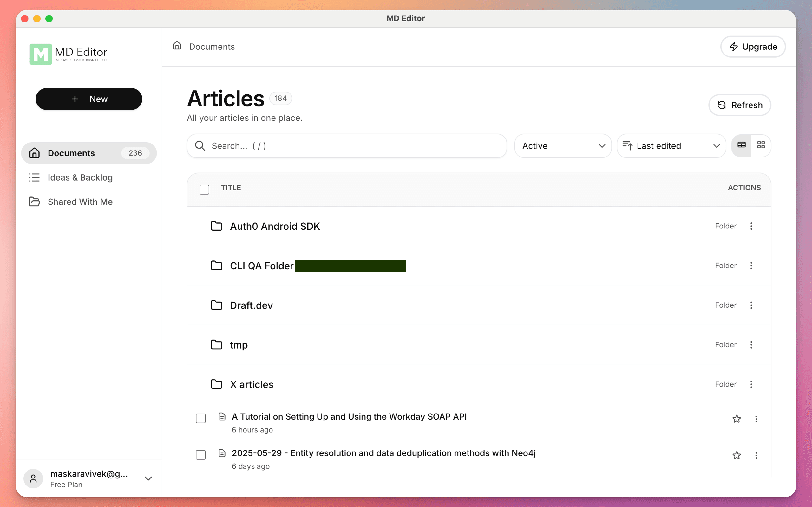The image size is (812, 507).
Task: Open the list view icon
Action: coord(741,145)
